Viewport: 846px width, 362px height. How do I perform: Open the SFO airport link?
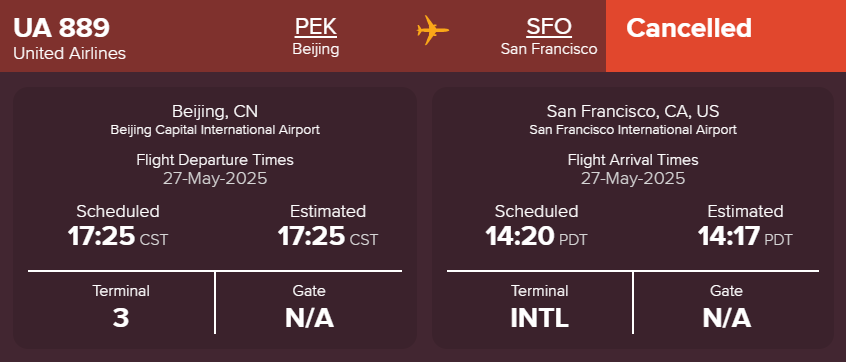point(549,27)
